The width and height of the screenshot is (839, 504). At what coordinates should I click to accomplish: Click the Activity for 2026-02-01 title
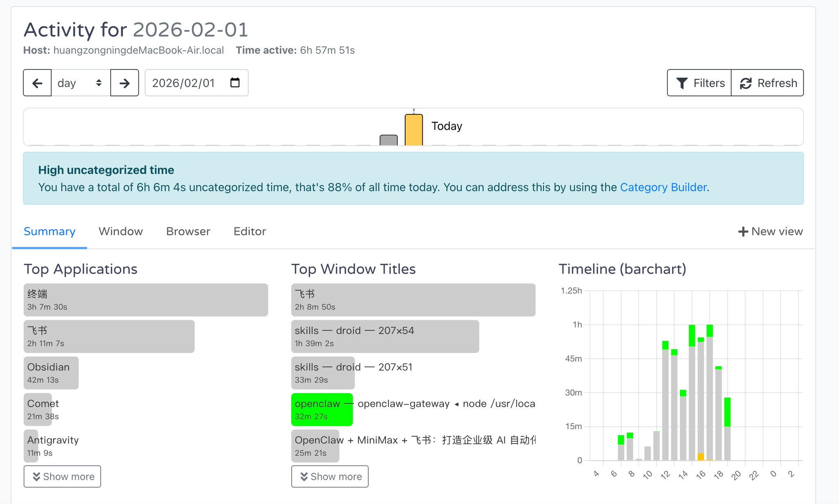point(136,30)
